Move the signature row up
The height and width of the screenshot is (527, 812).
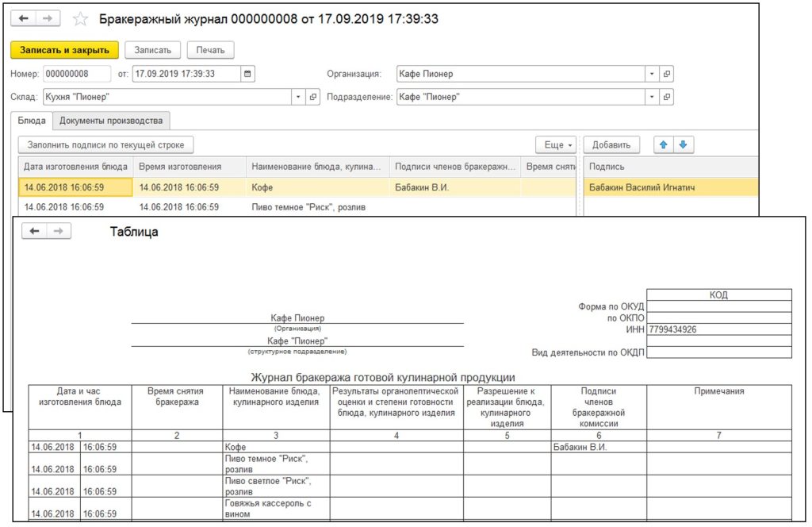(x=664, y=144)
